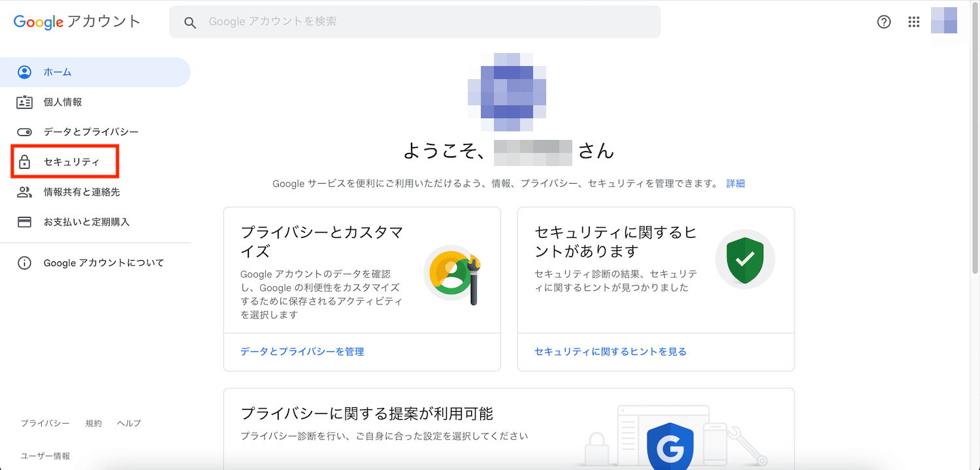Open データとプライバシーを管理 link
The image size is (980, 470).
pos(302,352)
